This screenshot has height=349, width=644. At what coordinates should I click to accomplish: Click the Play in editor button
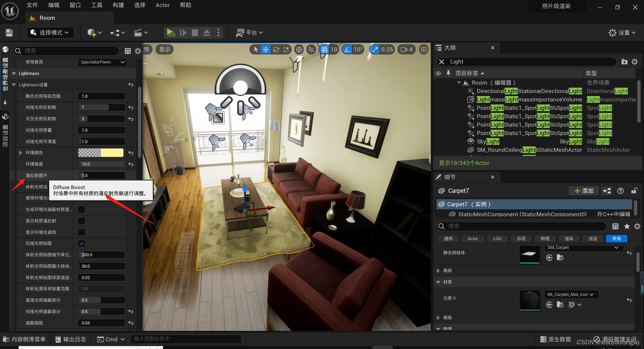170,33
